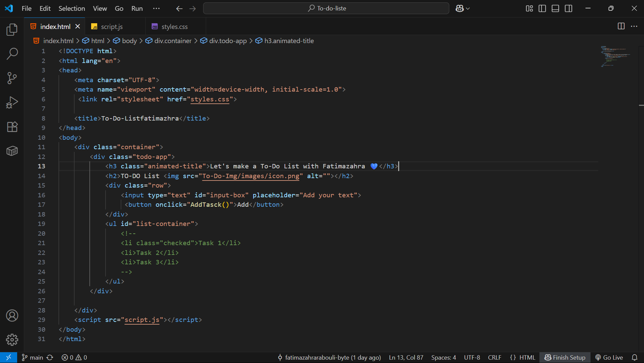Click the minimap code overview
This screenshot has width=644, height=363.
click(x=615, y=56)
